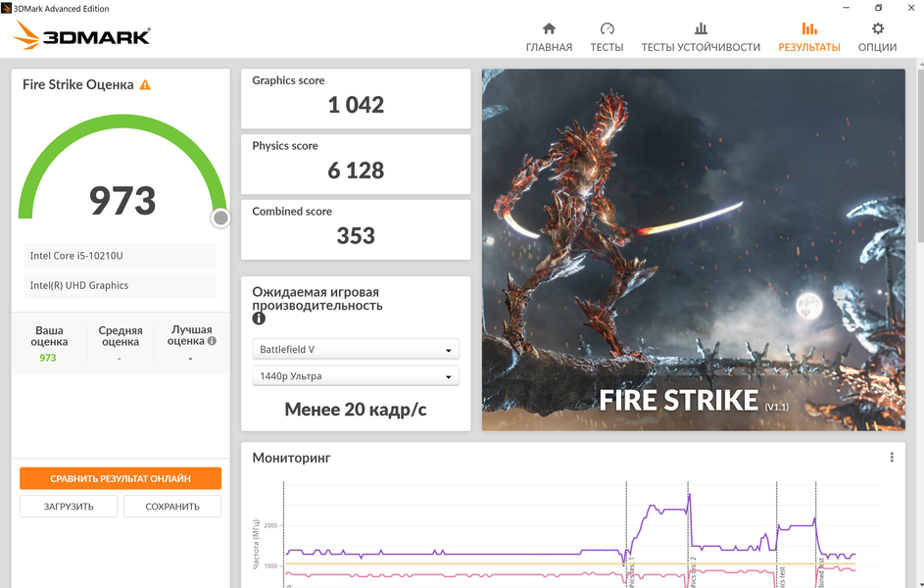
Task: Expand the Battlefield V game dropdown
Action: pos(356,350)
